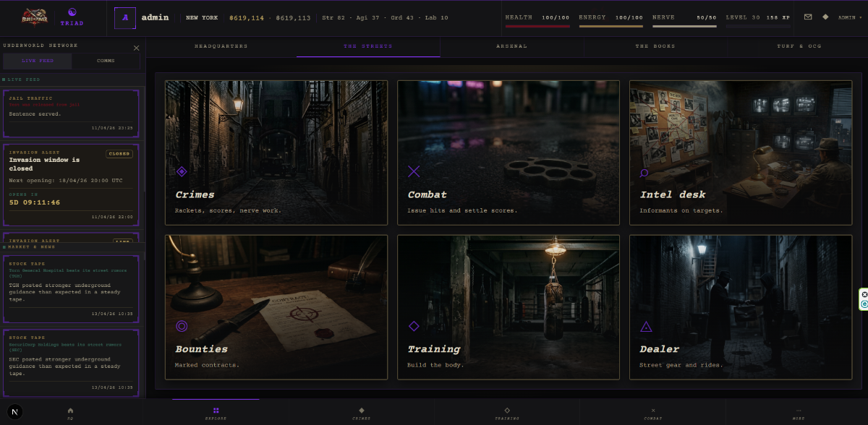Click the Build Power game logo
The image size is (868, 425).
34,17
